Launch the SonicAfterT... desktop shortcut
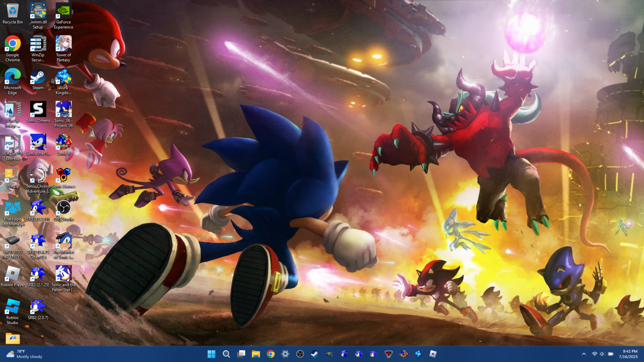The image size is (644, 362). pyautogui.click(x=38, y=145)
